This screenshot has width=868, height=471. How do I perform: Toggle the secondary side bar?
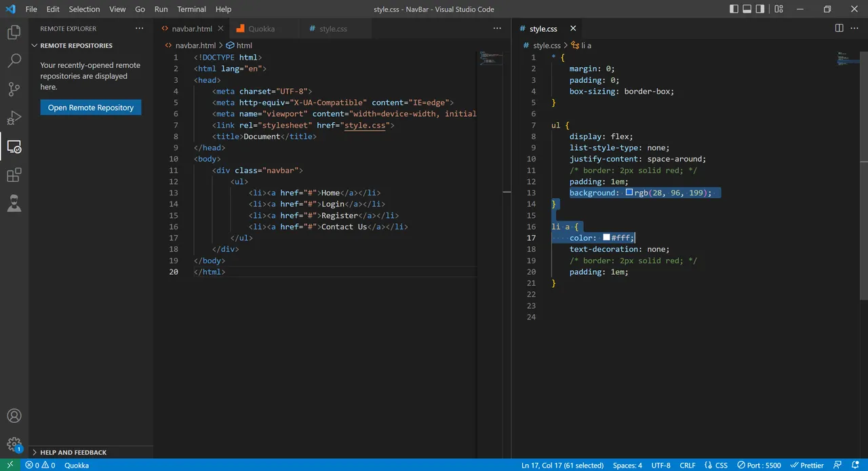coord(760,9)
